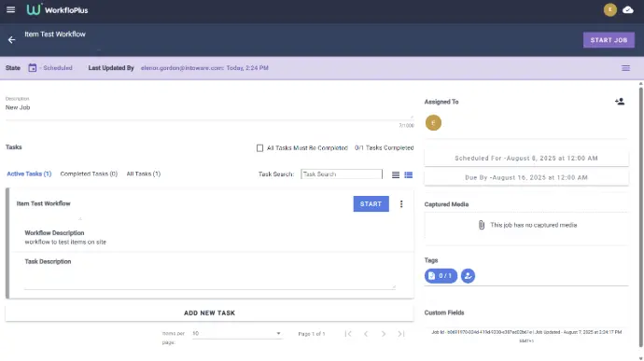Click the paperclip captured media icon
Image resolution: width=644 pixels, height=361 pixels.
click(482, 225)
